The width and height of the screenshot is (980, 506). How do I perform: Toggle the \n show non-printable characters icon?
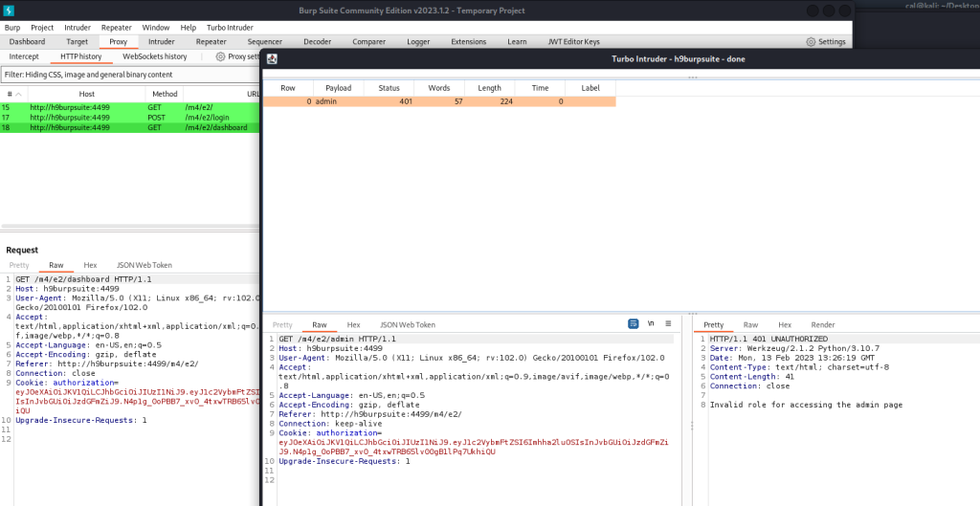[651, 323]
